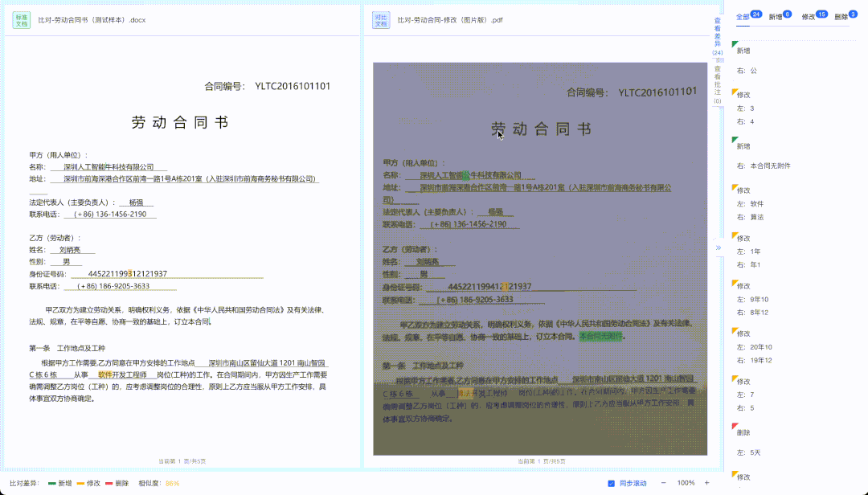Viewport: 868px width, 495px height.
Task: Enable the 同步滚动 checkbox
Action: point(612,482)
